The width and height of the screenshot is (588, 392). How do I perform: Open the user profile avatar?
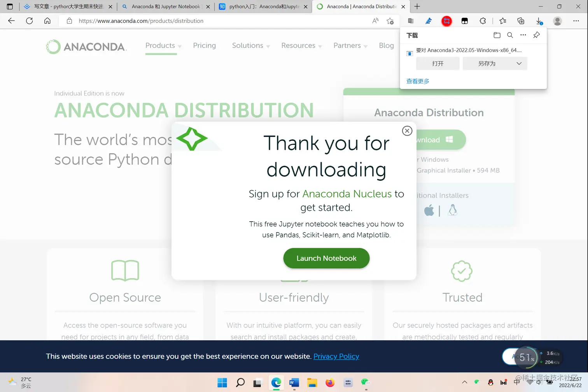[557, 21]
